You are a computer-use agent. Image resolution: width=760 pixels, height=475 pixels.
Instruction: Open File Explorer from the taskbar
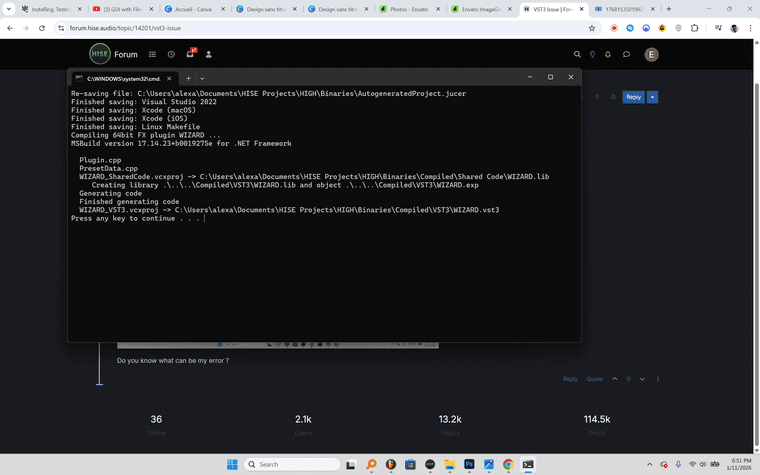pos(449,464)
